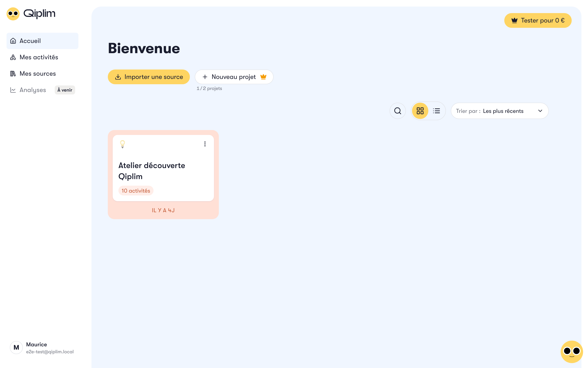Open the Accueil home page
Image resolution: width=588 pixels, height=368 pixels.
pyautogui.click(x=42, y=41)
